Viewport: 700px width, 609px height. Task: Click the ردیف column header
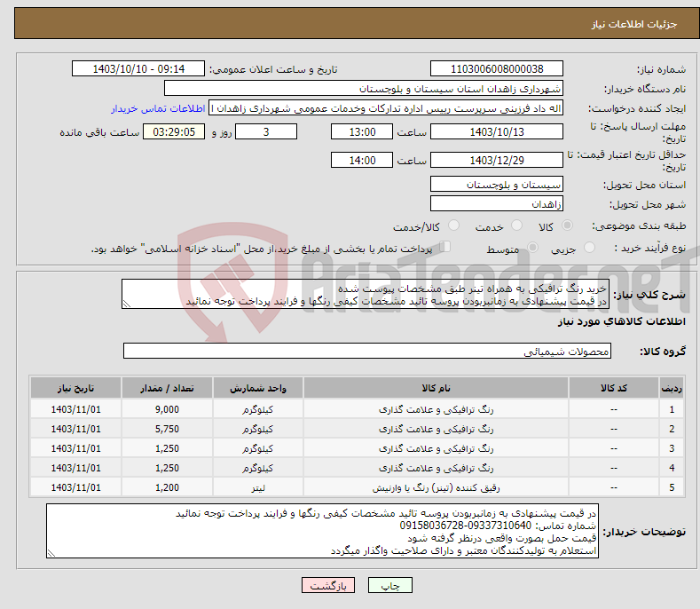point(672,388)
